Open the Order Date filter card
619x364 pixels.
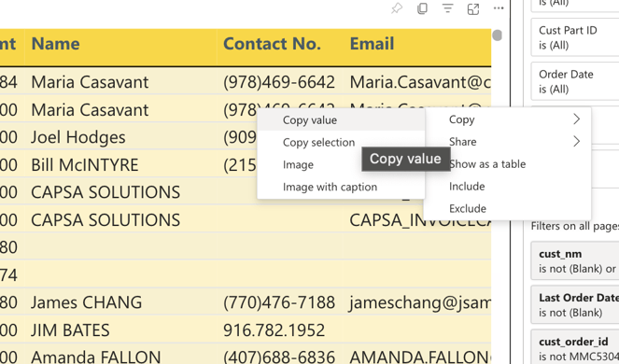(x=575, y=81)
